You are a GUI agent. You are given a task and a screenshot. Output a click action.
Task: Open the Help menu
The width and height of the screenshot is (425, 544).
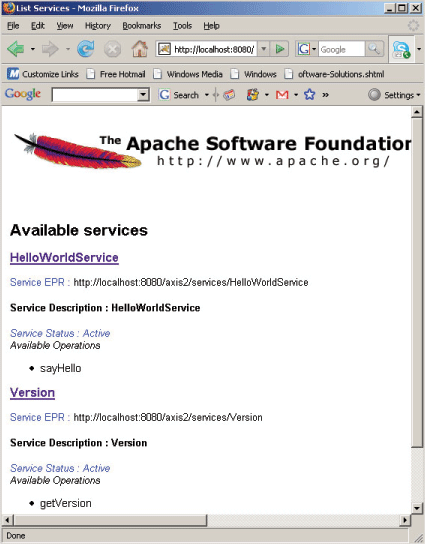[211, 26]
